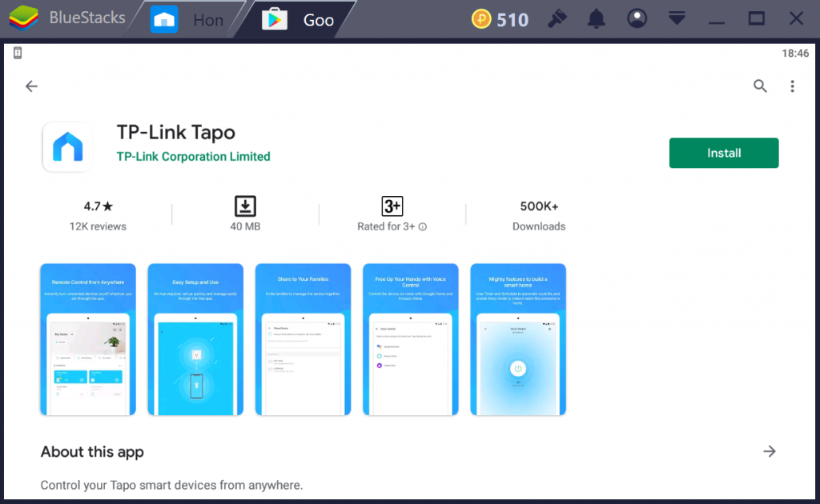Open the BlueStacks account profile icon
Screen dimensions: 820x504
(x=637, y=19)
